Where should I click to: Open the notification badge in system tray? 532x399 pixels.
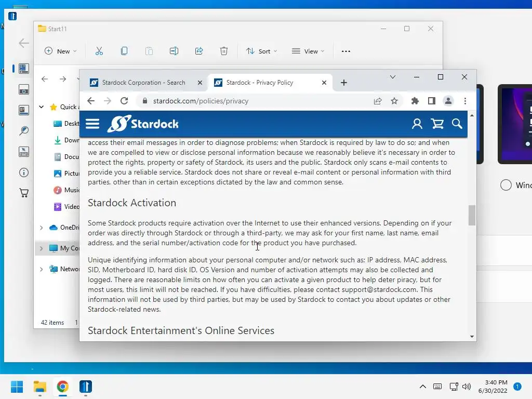pyautogui.click(x=517, y=387)
